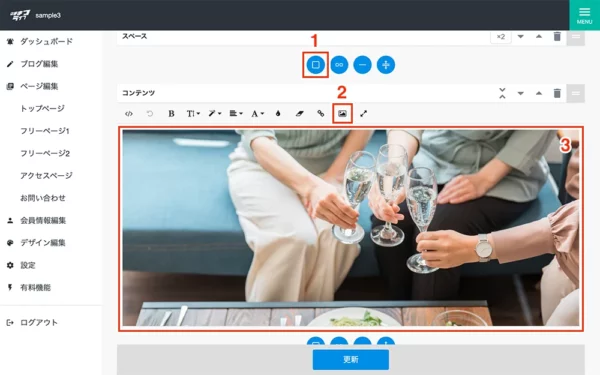Click the link chain round button

pos(339,65)
